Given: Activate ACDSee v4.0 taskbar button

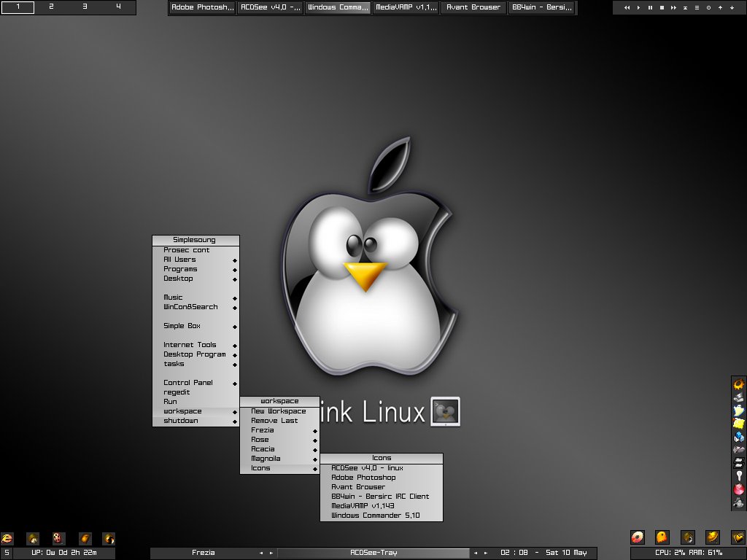Looking at the screenshot, I should tap(270, 7).
